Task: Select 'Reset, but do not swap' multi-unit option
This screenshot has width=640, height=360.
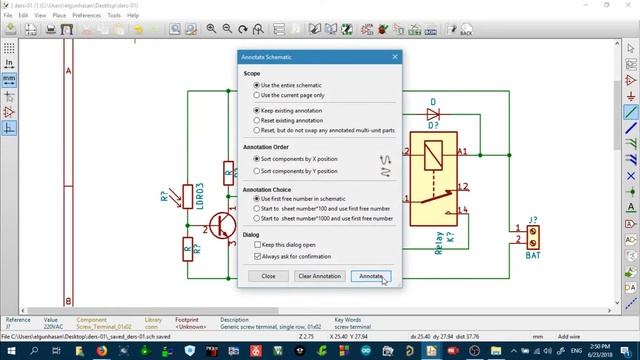Action: pos(324,130)
